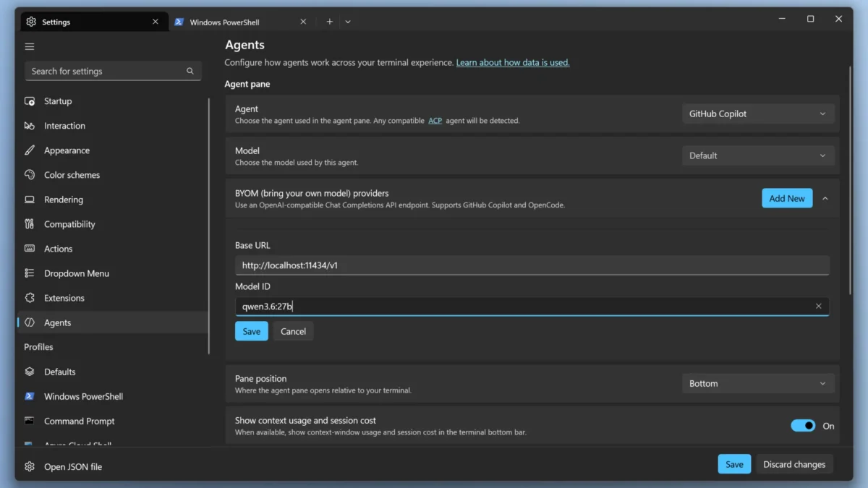The height and width of the screenshot is (488, 868).
Task: Switch to the Windows PowerShell tab
Action: point(242,22)
